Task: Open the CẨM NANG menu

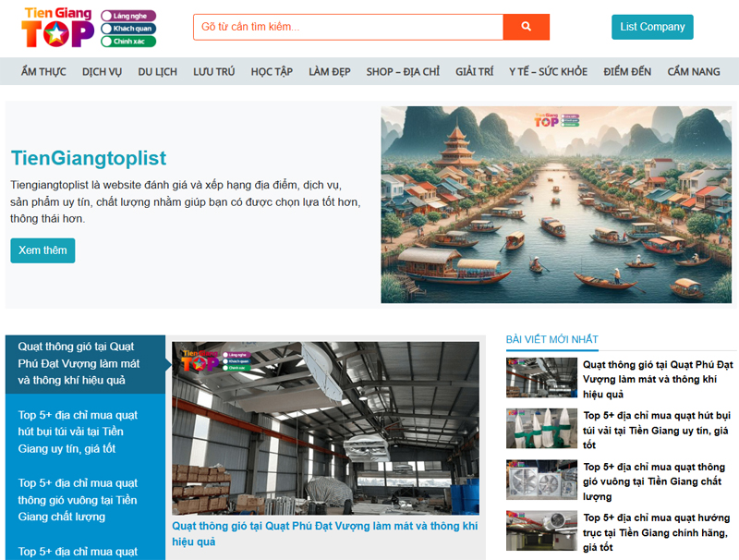Action: tap(693, 72)
